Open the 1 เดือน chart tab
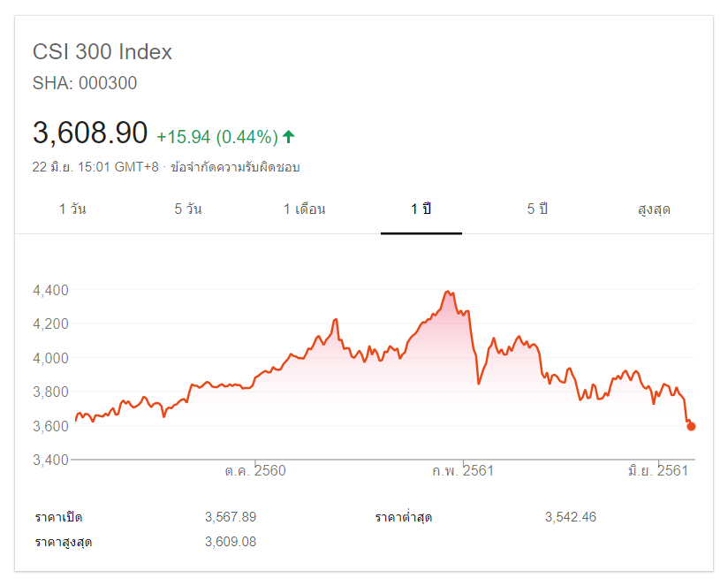 [x=305, y=209]
